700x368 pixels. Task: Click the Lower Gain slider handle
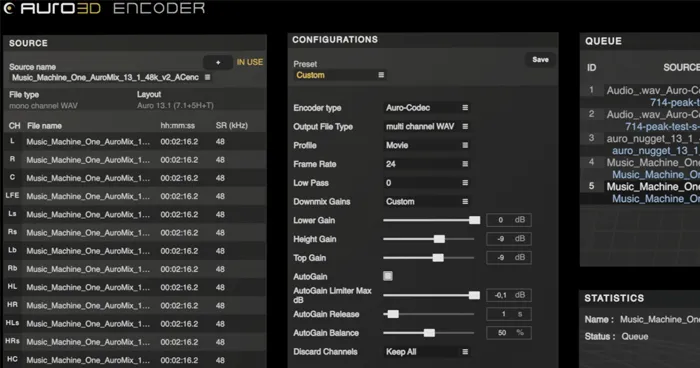(x=475, y=220)
